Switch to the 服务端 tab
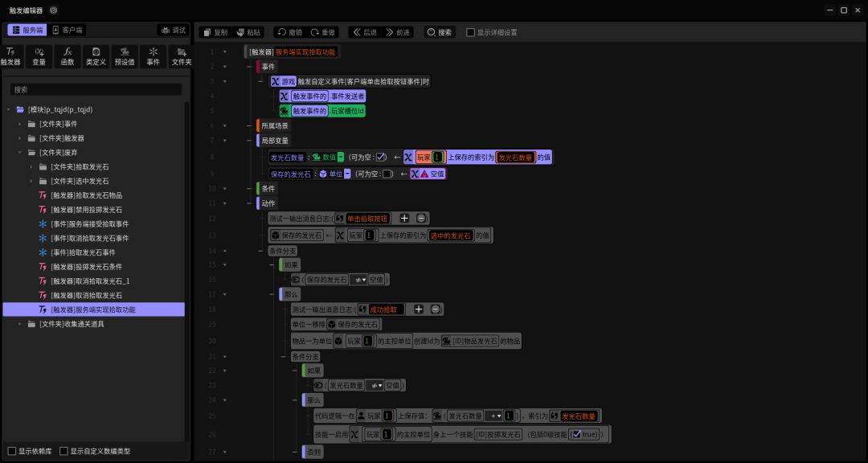The height and width of the screenshot is (463, 868). coord(27,30)
